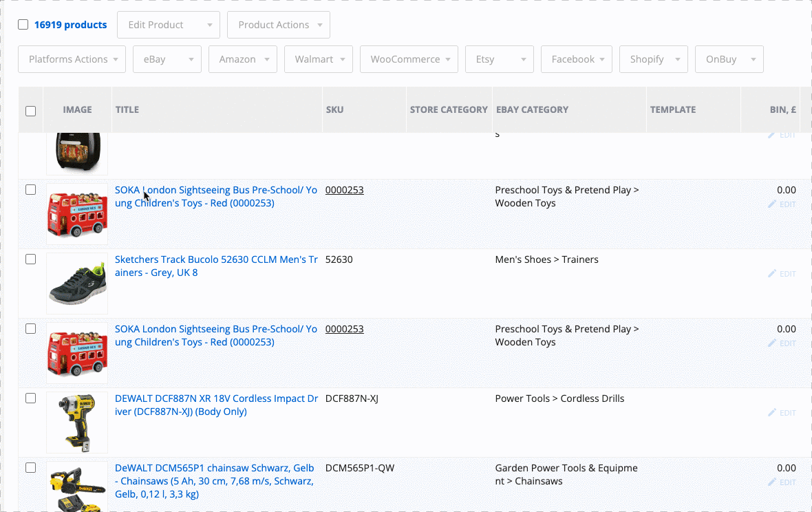Tick the SOKA bus row checkbox above Sketchers
Viewport: 812px width, 512px height.
(x=30, y=189)
